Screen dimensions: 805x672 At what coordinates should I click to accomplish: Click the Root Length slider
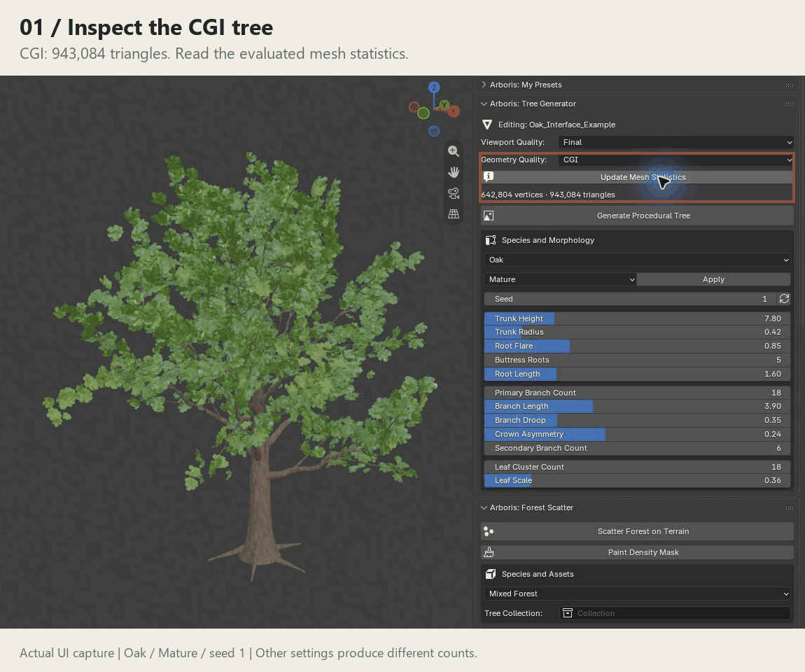(x=637, y=374)
